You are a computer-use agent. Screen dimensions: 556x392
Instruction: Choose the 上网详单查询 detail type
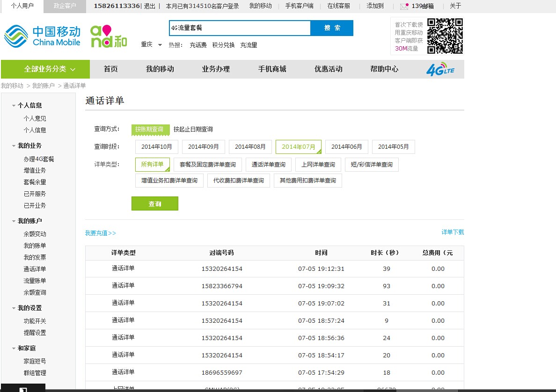point(318,165)
